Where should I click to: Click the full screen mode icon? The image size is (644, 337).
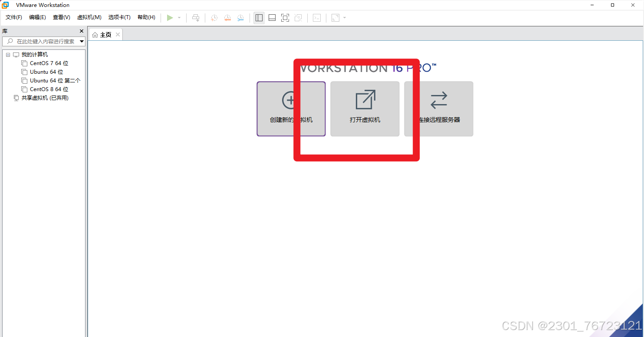point(285,18)
